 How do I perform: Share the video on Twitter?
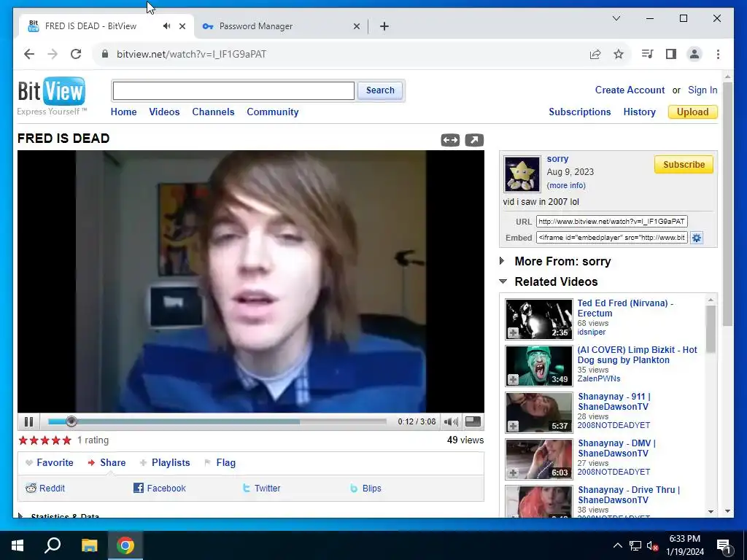[x=261, y=488]
